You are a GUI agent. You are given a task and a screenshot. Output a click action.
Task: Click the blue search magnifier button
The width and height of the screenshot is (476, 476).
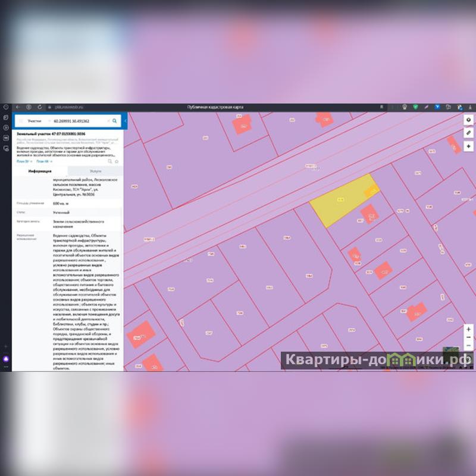[115, 121]
